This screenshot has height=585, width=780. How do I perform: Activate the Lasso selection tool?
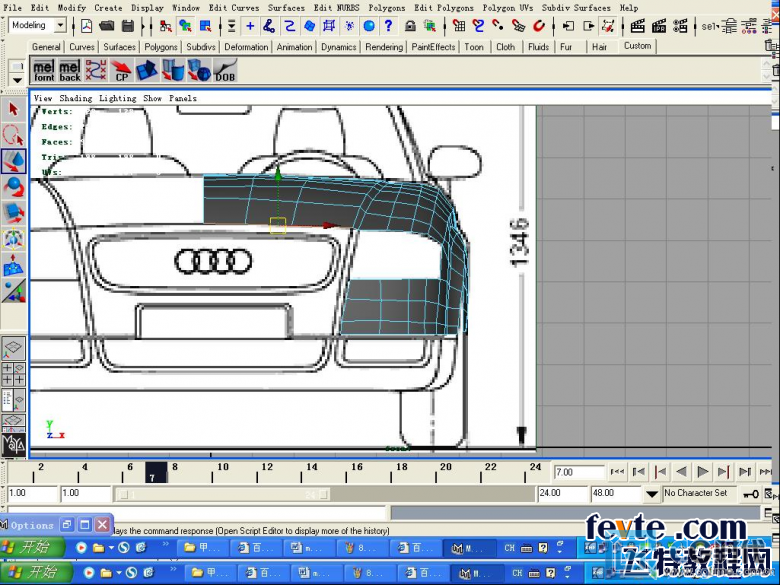click(x=13, y=135)
